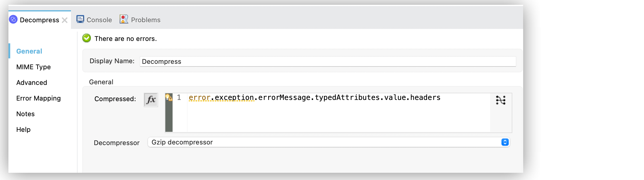Click the warning marker in the expression gutter
Image resolution: width=644 pixels, height=180 pixels.
click(x=169, y=98)
